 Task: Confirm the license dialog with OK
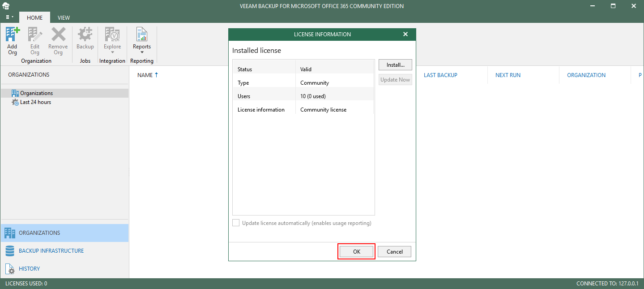point(356,252)
